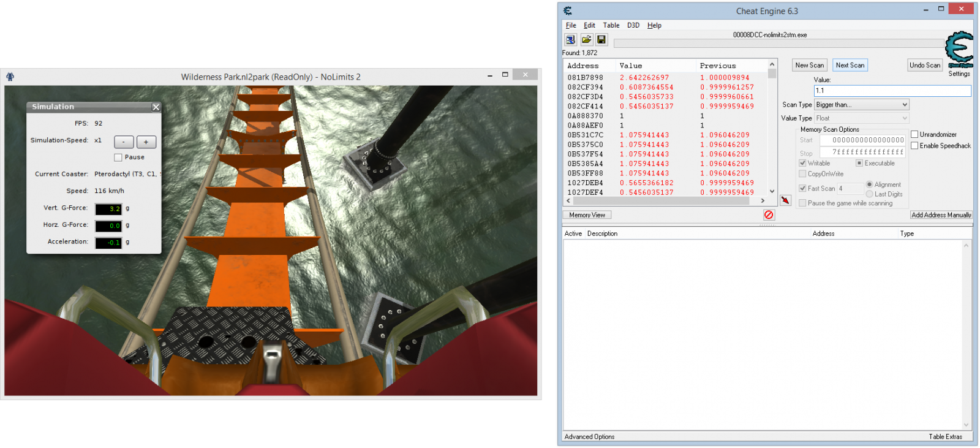Open the File menu
The width and height of the screenshot is (980, 448).
tap(571, 25)
